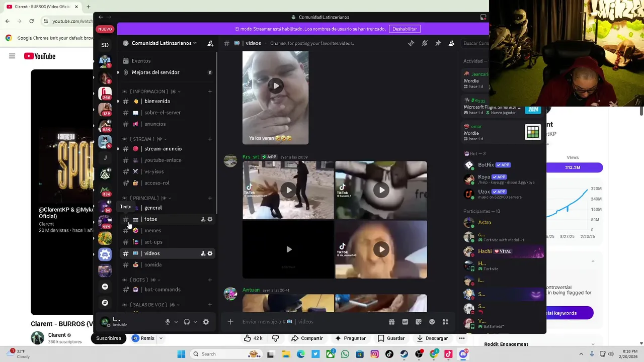644x362 pixels.
Task: Open the Remix dropdown arrow on YouTube
Action: [161, 338]
